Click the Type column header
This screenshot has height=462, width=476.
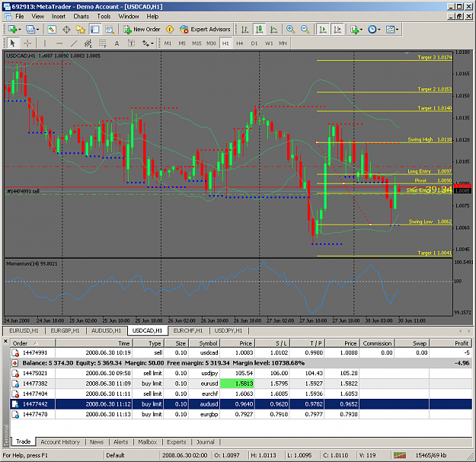149,343
